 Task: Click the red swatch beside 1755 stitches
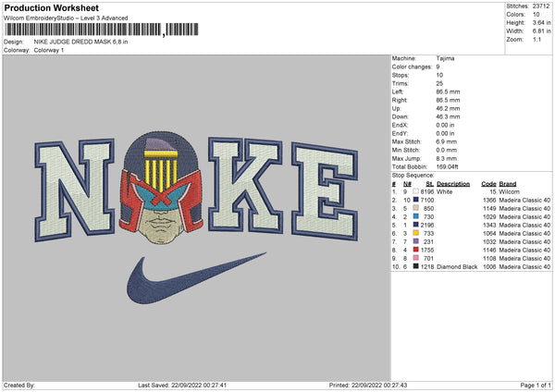coord(416,250)
